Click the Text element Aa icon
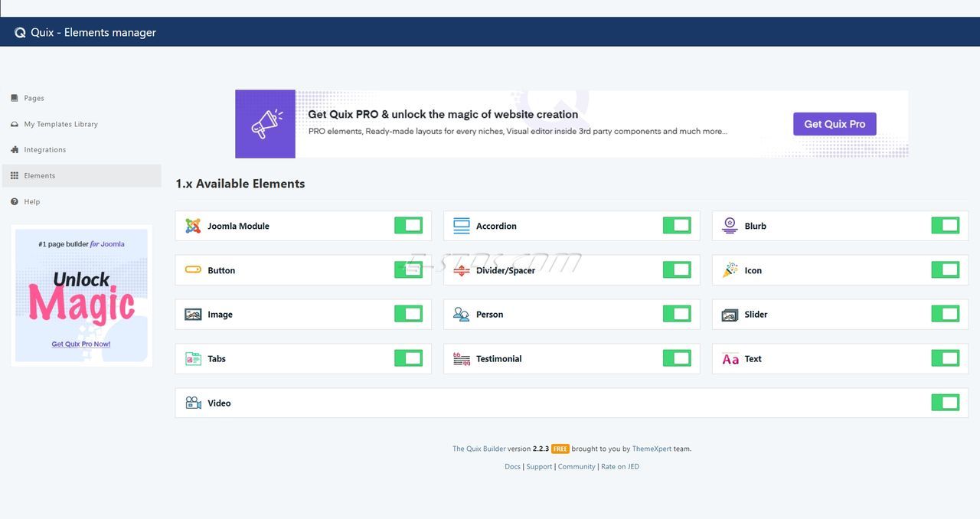 (x=730, y=359)
